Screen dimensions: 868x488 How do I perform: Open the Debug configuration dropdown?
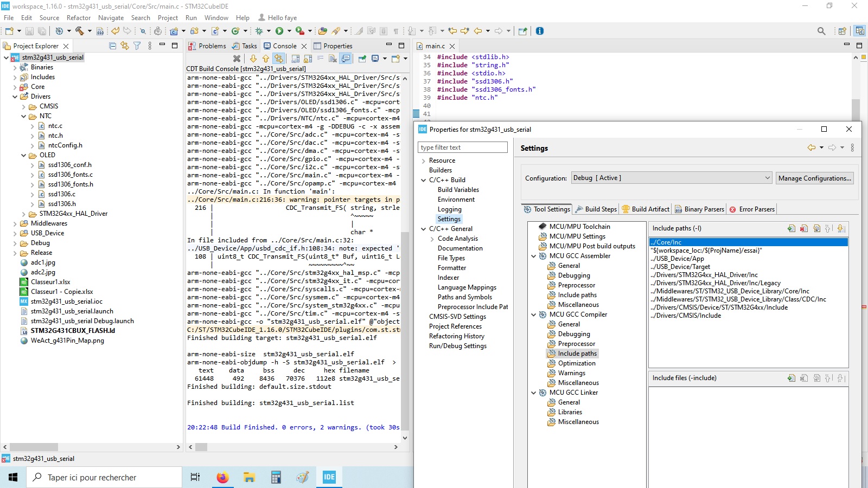pyautogui.click(x=766, y=177)
